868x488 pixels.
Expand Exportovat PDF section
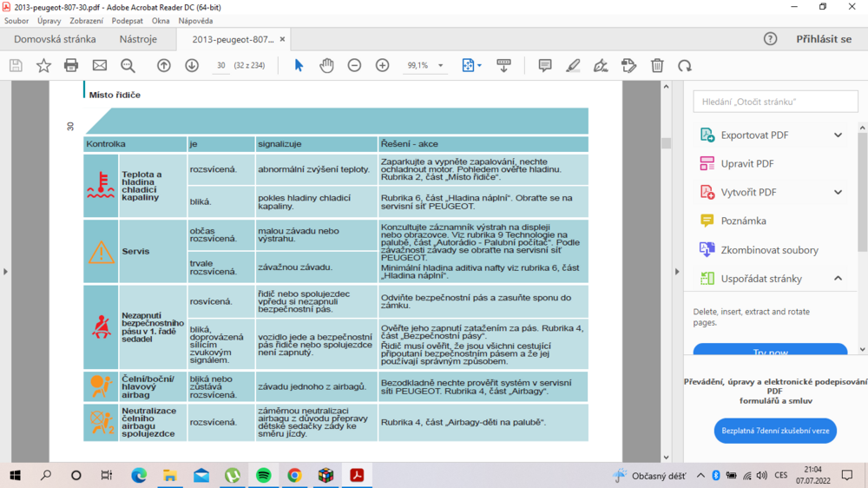click(838, 135)
